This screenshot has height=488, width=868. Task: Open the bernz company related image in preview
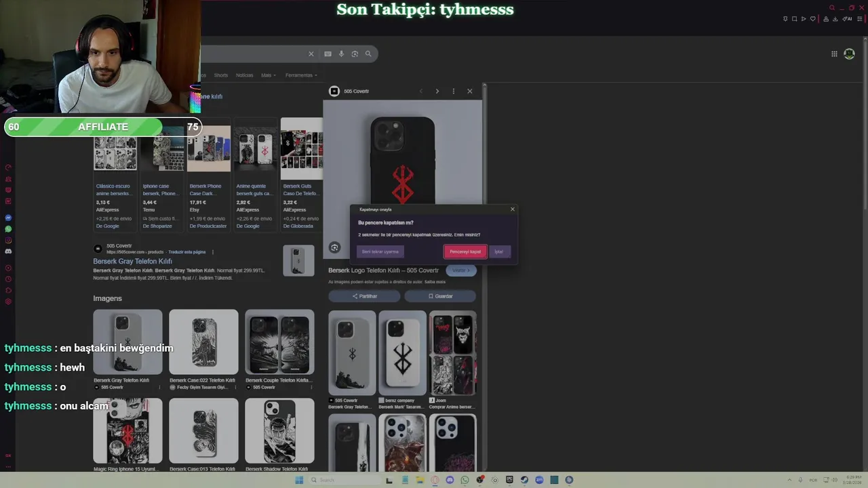click(x=402, y=353)
